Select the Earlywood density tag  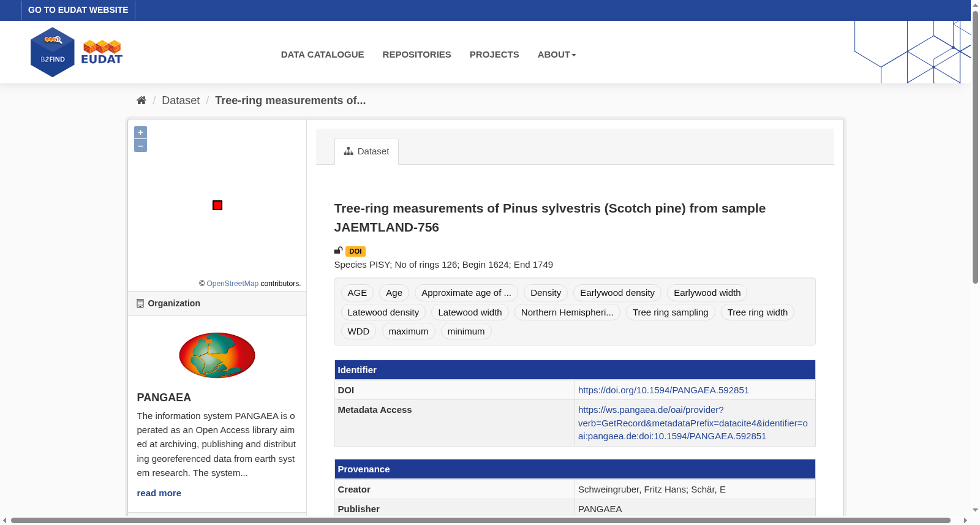(617, 293)
